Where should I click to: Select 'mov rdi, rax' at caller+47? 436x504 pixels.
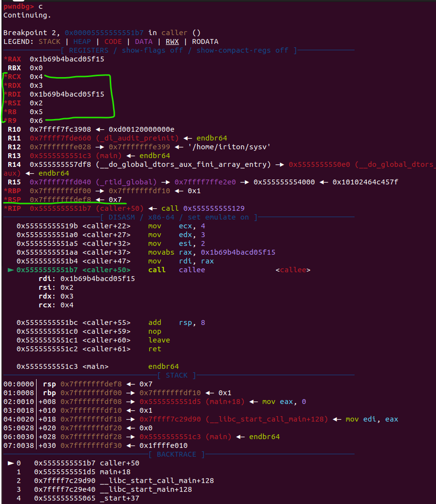pos(181,262)
